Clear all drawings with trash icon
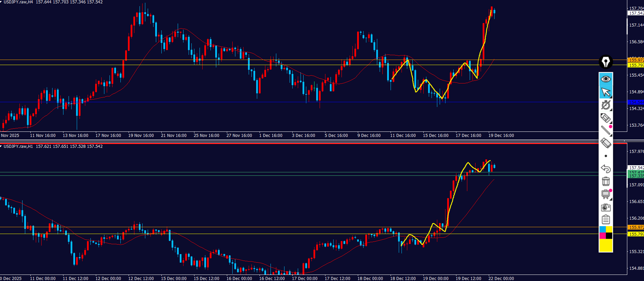This screenshot has height=281, width=644. (606, 181)
